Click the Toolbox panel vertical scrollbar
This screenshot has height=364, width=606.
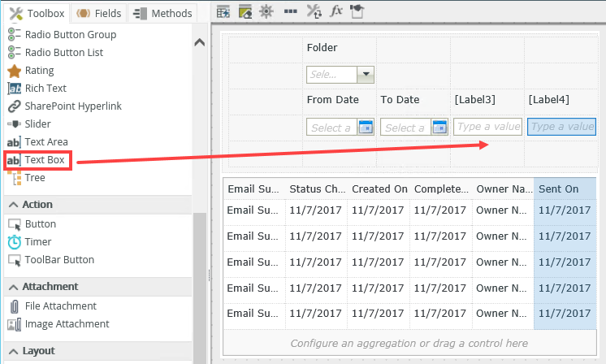coord(199,288)
